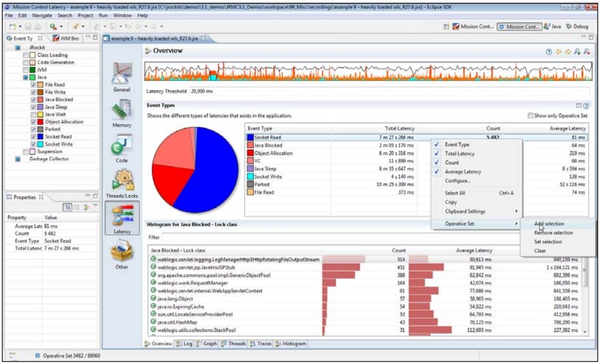Uncheck the File Read event checkbox
This screenshot has height=364, width=600.
pos(34,85)
